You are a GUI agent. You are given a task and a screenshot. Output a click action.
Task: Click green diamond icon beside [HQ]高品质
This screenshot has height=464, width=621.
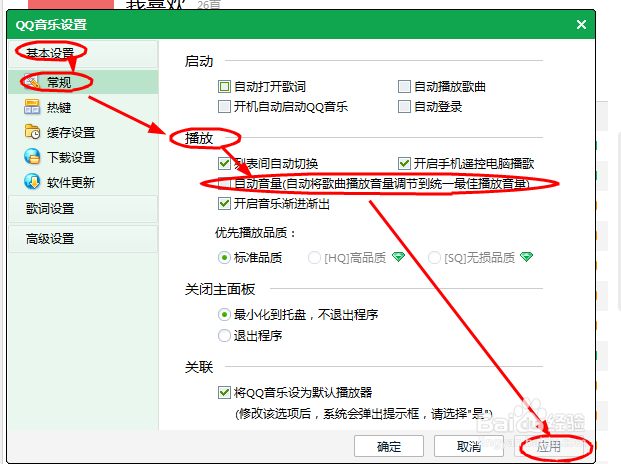[x=398, y=257]
